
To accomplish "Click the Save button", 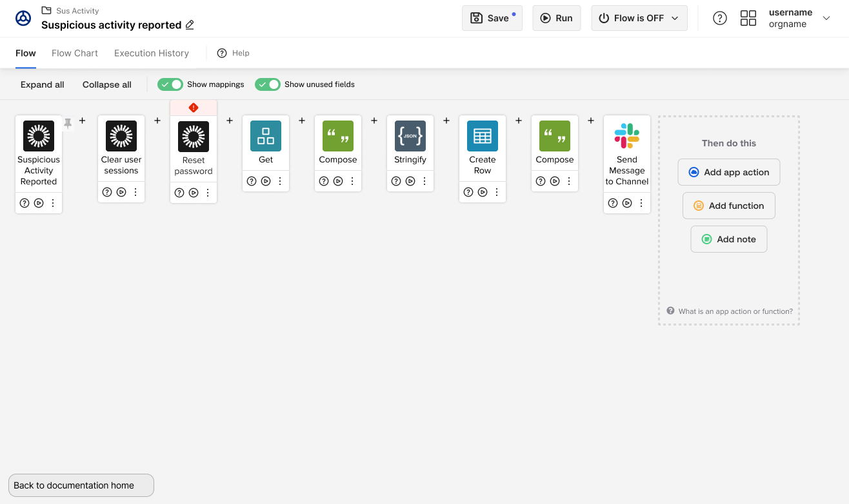I will click(492, 18).
